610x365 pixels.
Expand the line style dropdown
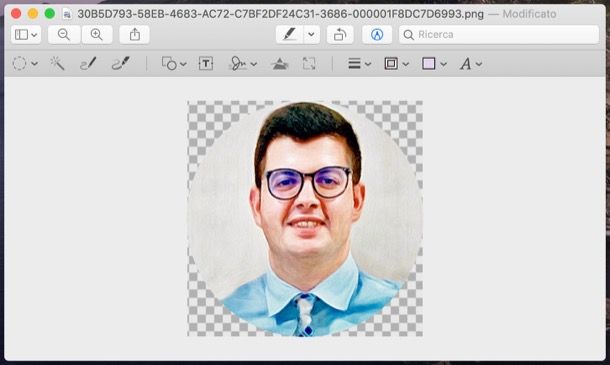(x=359, y=63)
